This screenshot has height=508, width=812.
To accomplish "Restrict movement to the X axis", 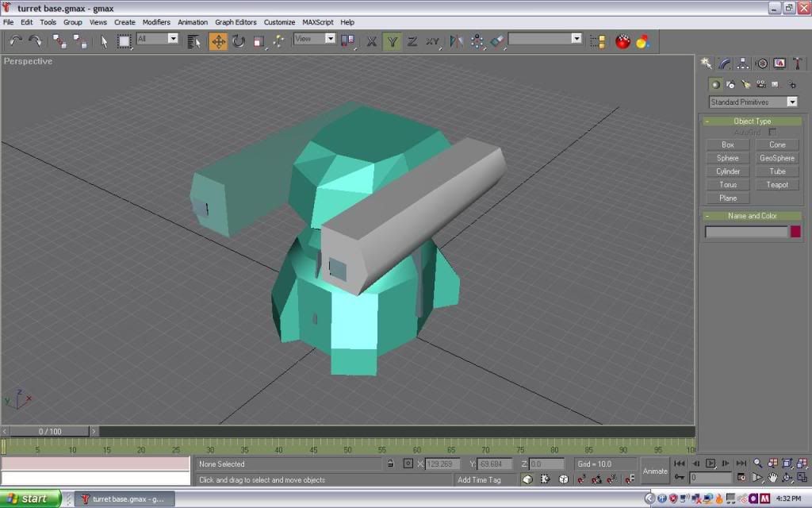I will point(371,41).
